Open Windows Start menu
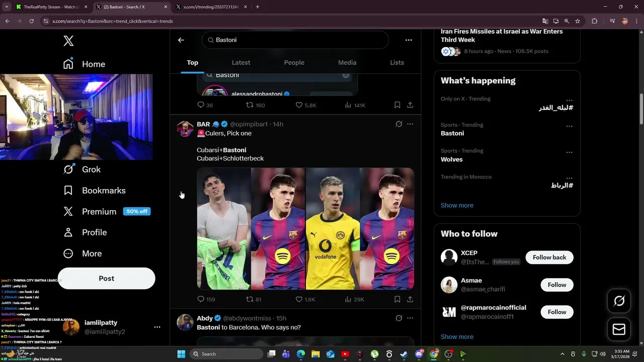The image size is (644, 362). [x=181, y=354]
